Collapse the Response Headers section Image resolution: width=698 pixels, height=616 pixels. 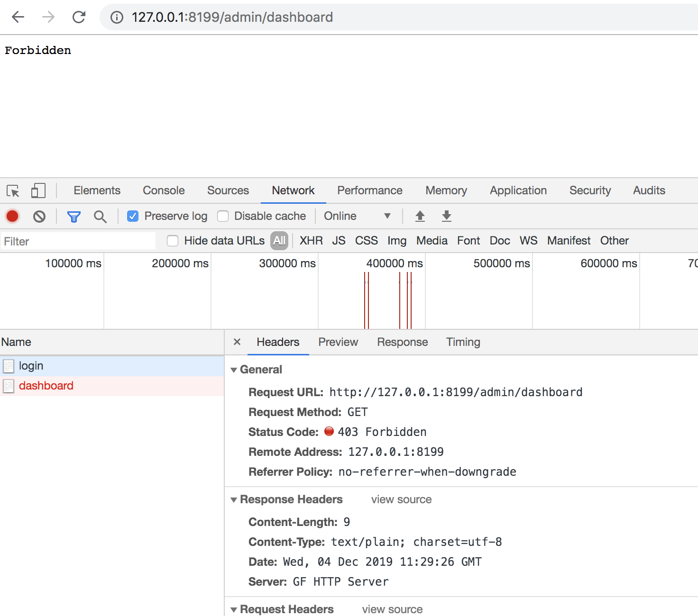(x=234, y=500)
